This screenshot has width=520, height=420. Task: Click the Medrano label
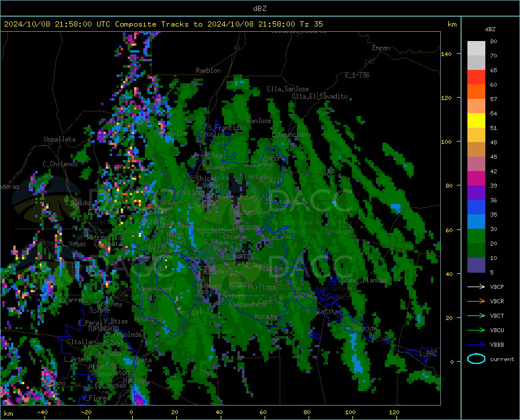pos(209,286)
